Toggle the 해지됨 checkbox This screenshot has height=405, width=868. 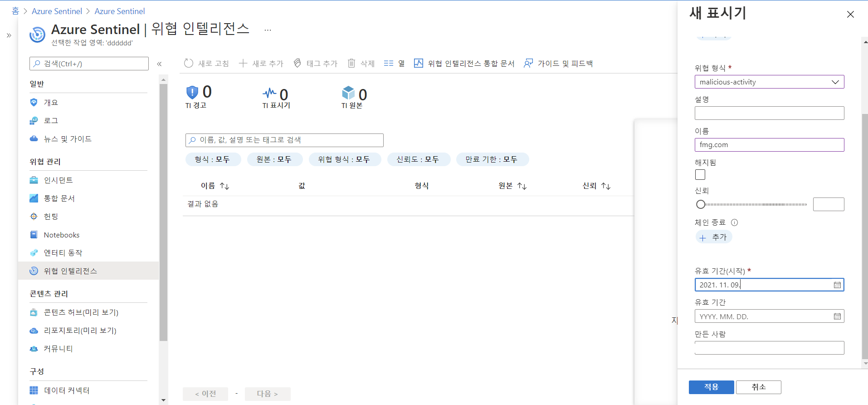coord(700,174)
